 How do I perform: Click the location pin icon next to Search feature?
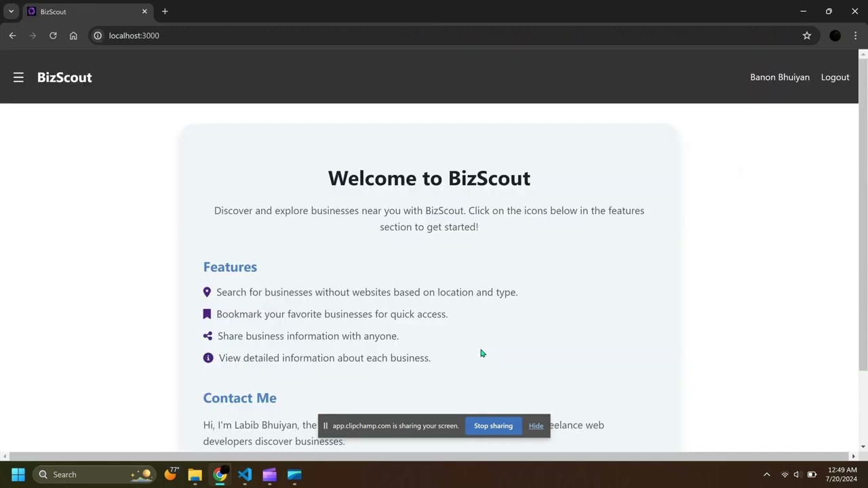pos(207,291)
